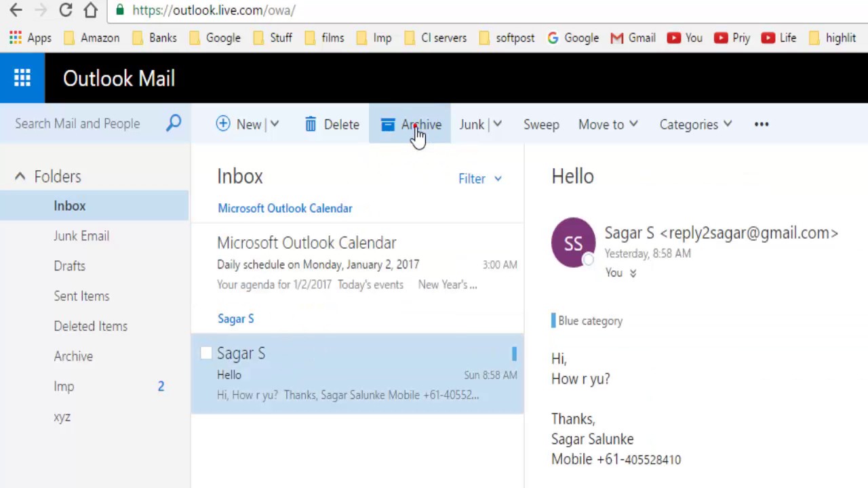Open the Google bookmark with G logo

573,38
